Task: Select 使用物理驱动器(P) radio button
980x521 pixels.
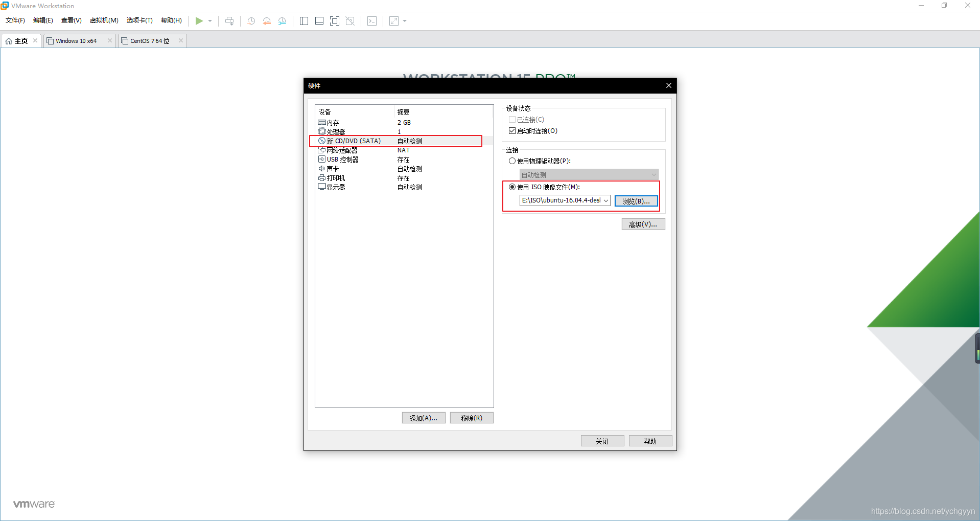Action: click(x=512, y=161)
